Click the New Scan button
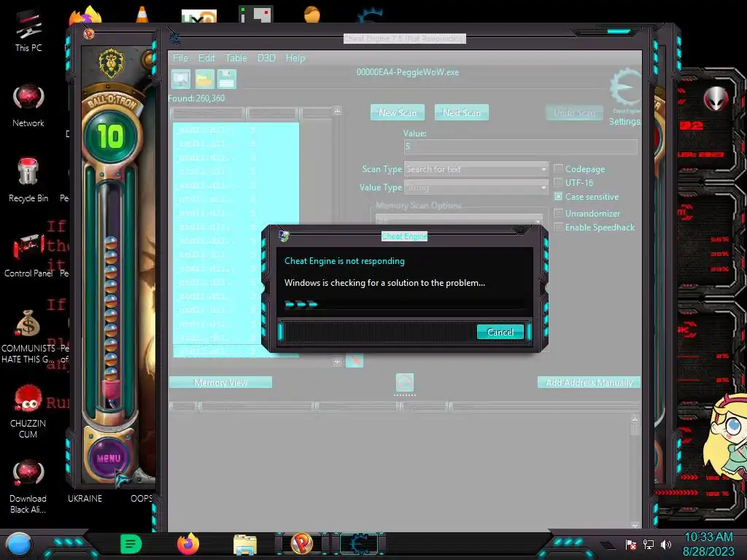 (x=398, y=112)
